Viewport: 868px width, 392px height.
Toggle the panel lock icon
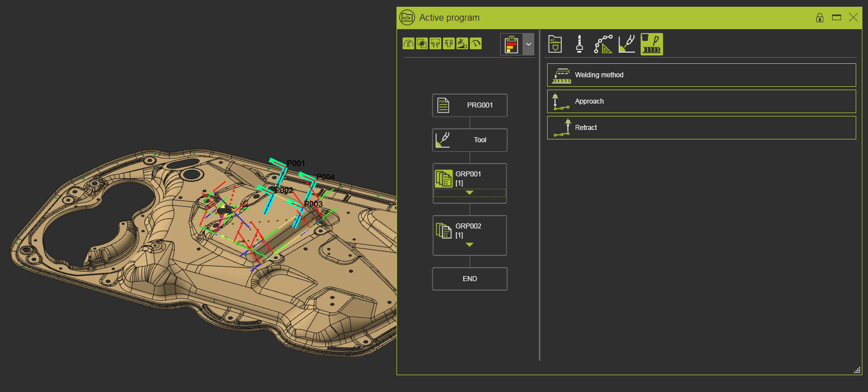click(820, 18)
